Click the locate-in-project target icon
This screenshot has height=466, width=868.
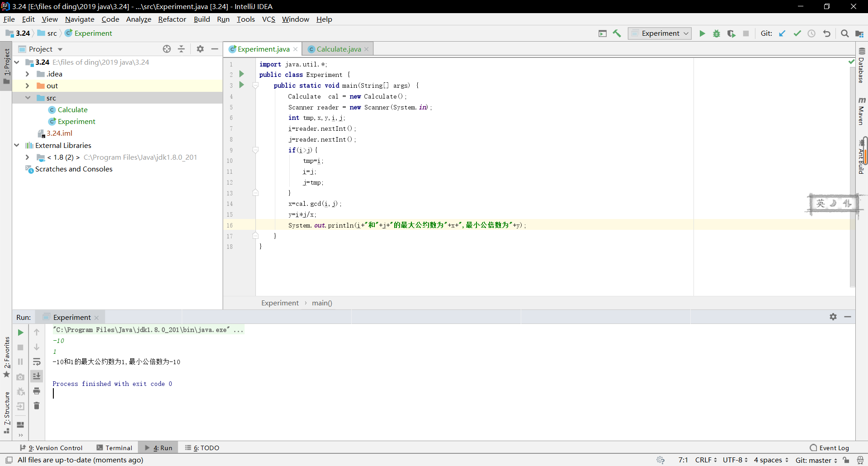click(167, 49)
